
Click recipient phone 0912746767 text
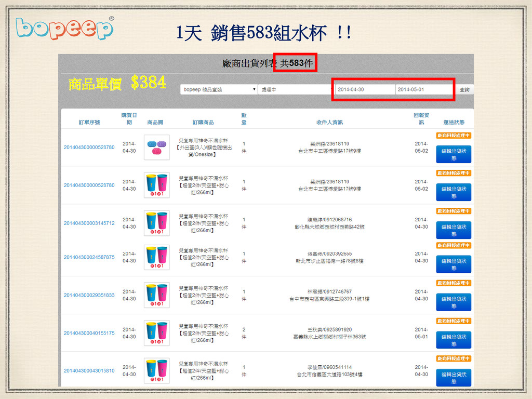(339, 292)
